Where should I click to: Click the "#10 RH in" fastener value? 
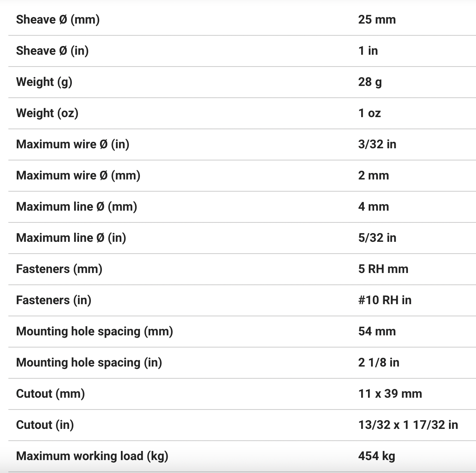pos(384,300)
